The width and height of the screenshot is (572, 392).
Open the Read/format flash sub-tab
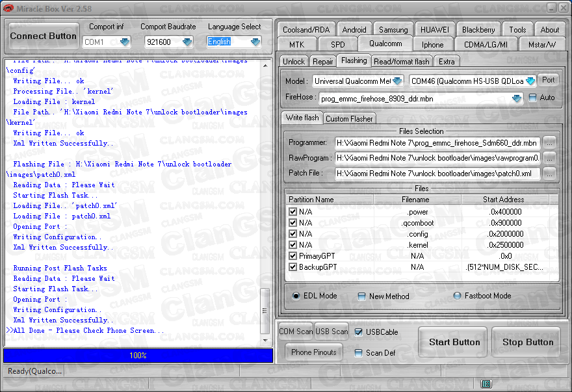pos(401,61)
